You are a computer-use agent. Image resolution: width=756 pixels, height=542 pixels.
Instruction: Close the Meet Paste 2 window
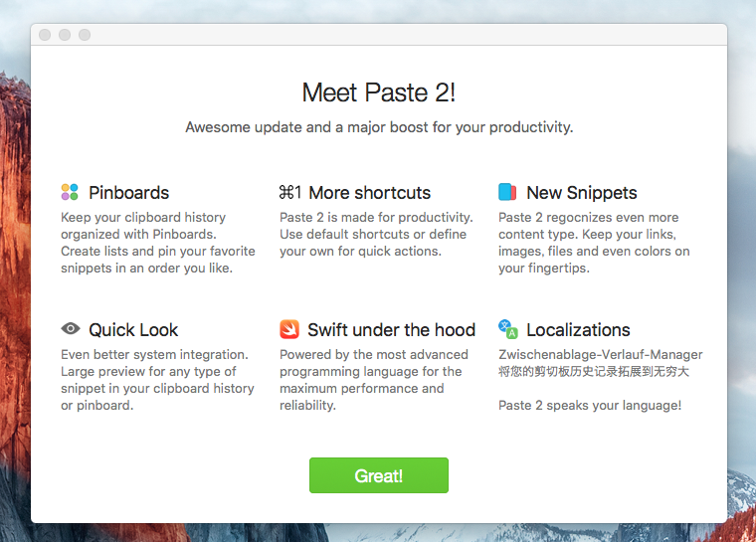coord(45,35)
